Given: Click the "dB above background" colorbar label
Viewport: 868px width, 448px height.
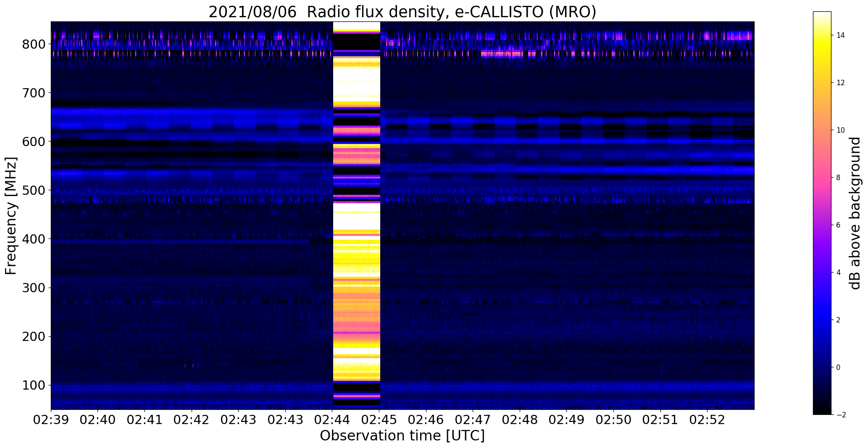Looking at the screenshot, I should [x=855, y=213].
